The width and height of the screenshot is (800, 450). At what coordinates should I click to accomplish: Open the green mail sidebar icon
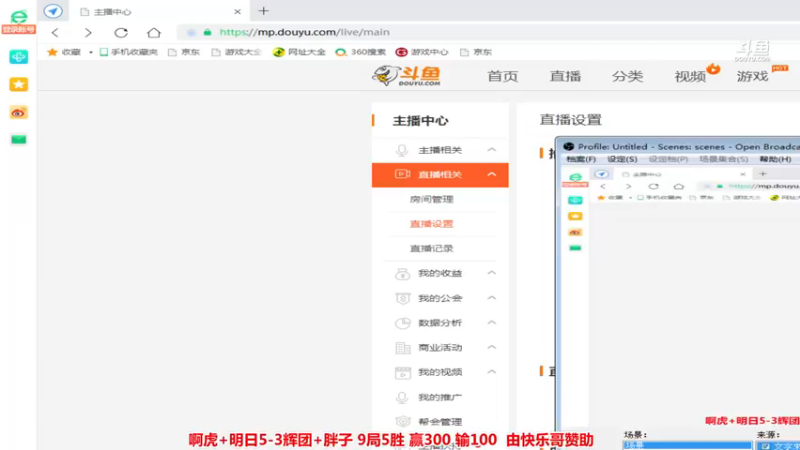tap(18, 139)
